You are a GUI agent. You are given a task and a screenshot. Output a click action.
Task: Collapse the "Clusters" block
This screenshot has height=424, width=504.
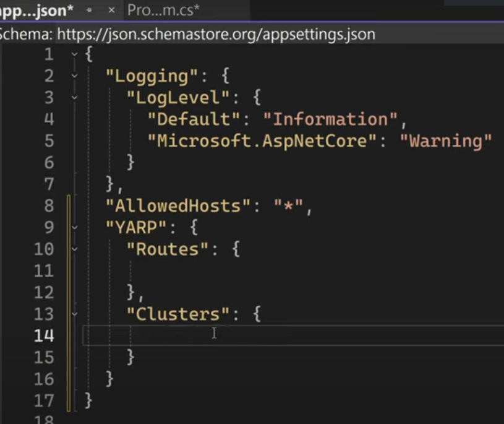click(75, 314)
